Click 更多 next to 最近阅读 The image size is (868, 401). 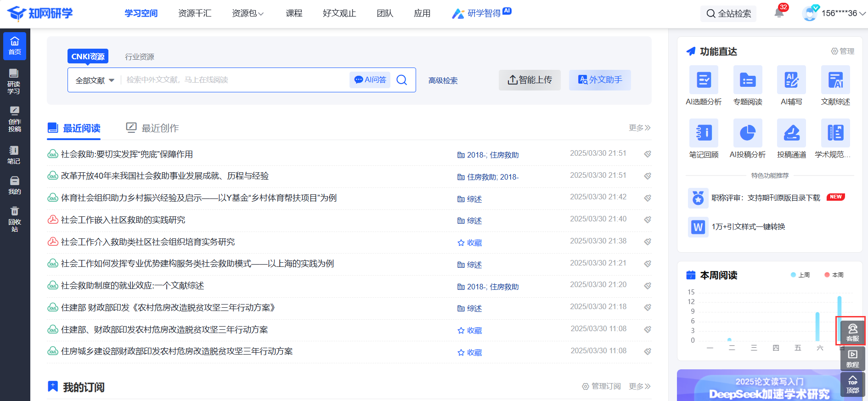pos(640,128)
